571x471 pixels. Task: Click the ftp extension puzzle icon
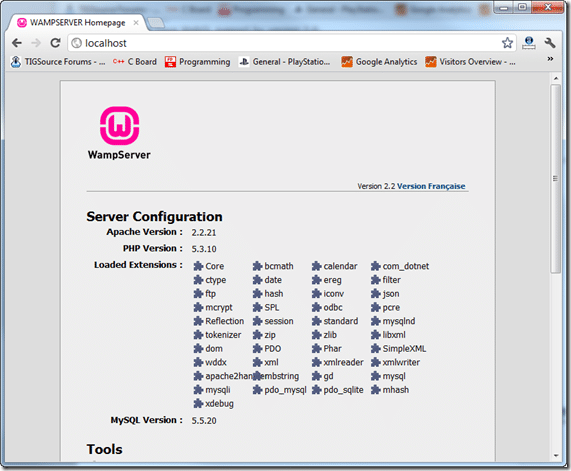(x=198, y=294)
